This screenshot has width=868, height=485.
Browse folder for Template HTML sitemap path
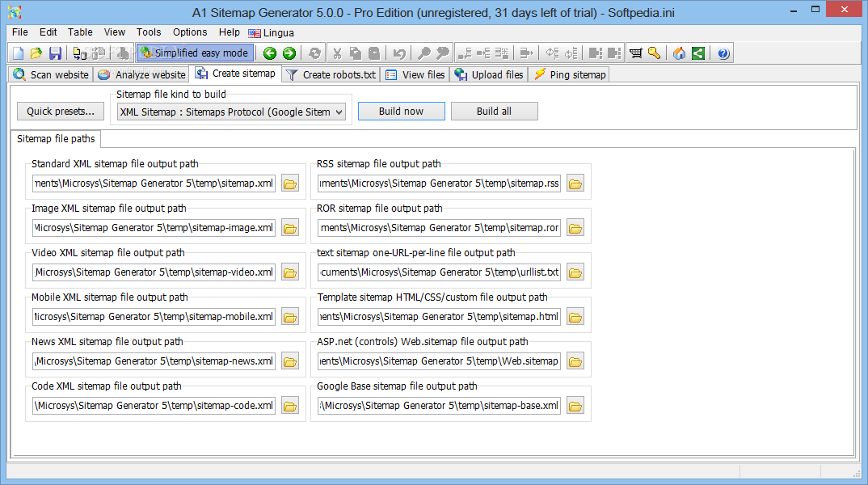coord(575,317)
